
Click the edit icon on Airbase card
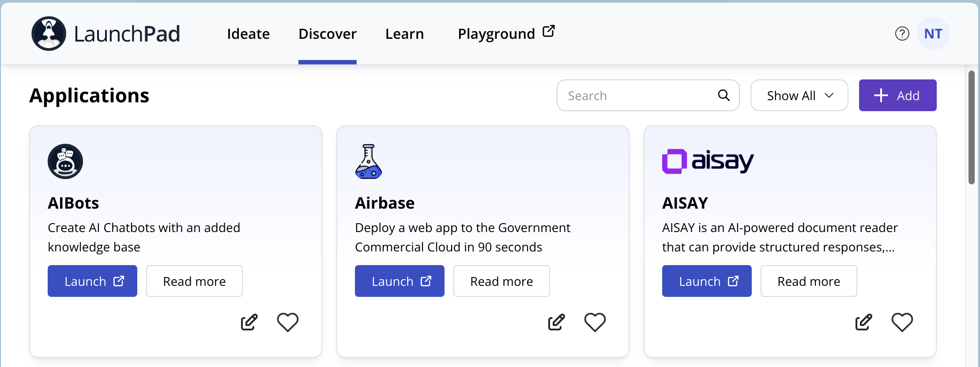coord(556,322)
